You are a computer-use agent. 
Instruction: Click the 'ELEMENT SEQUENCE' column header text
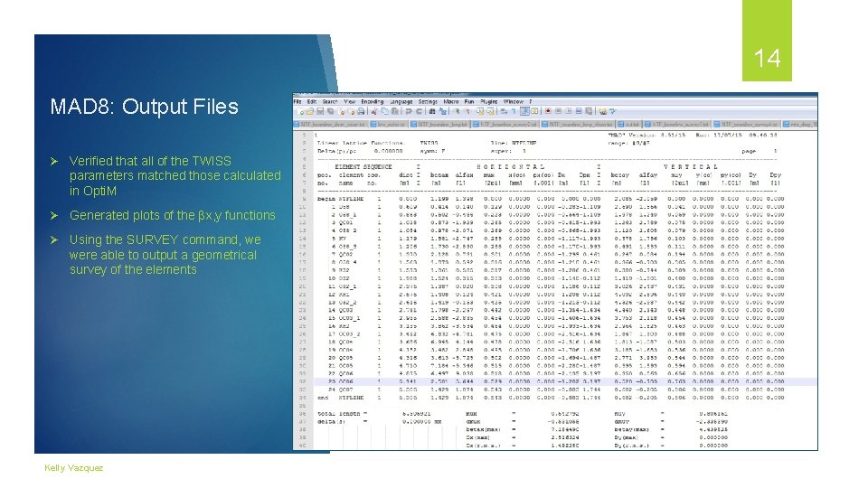[363, 166]
